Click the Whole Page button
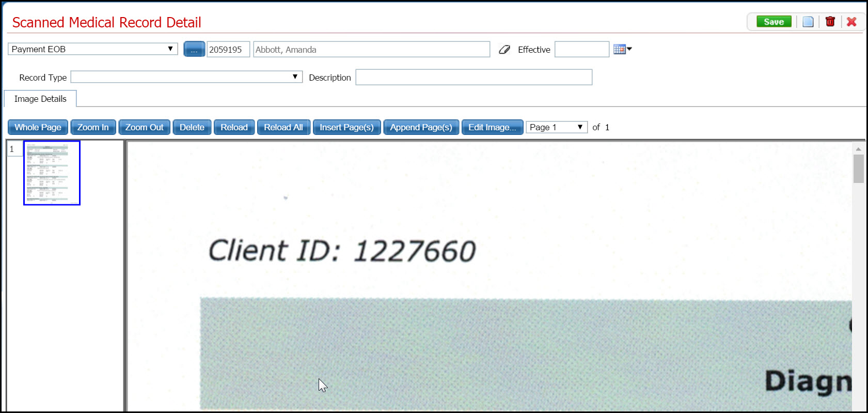 coord(38,127)
